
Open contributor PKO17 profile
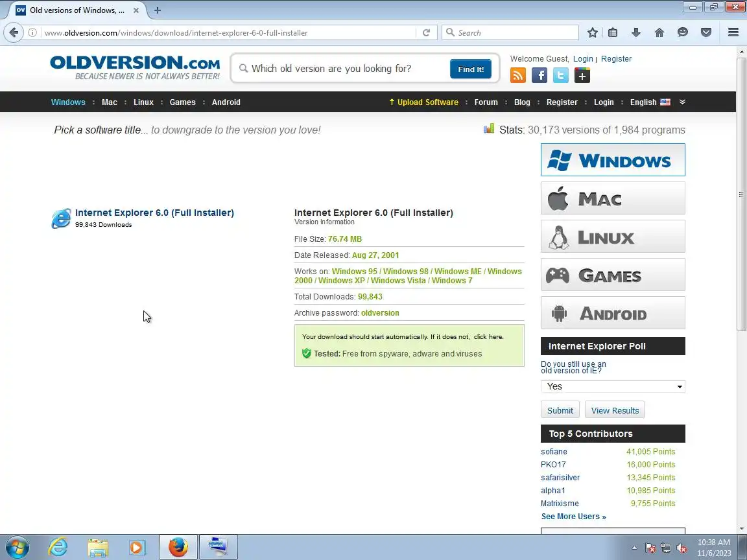[x=553, y=464]
